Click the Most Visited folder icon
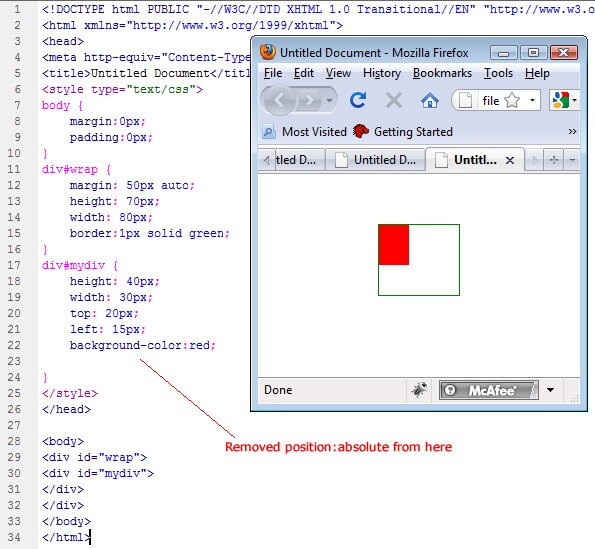The height and width of the screenshot is (549, 595). [x=268, y=132]
